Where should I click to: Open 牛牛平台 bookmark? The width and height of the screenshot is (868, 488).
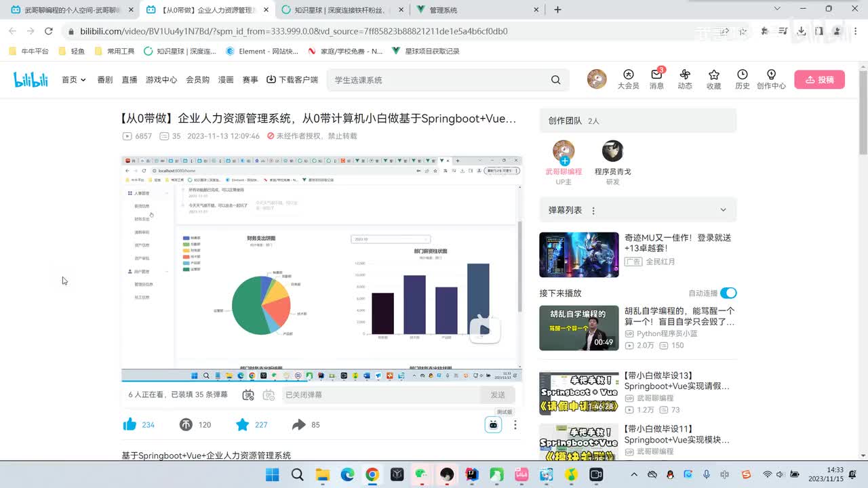[x=28, y=51]
